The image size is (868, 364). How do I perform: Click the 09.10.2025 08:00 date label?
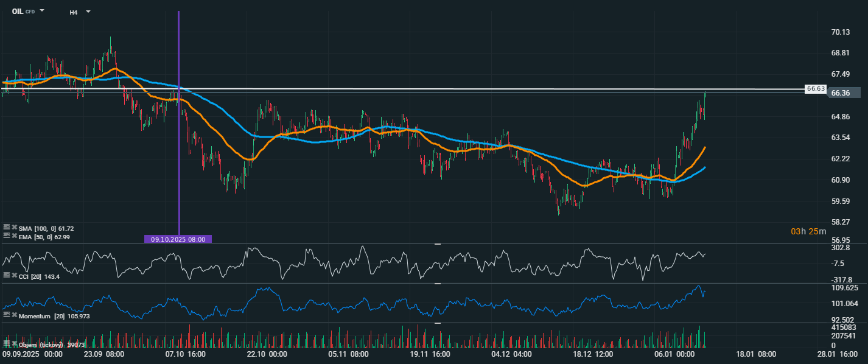click(x=178, y=239)
